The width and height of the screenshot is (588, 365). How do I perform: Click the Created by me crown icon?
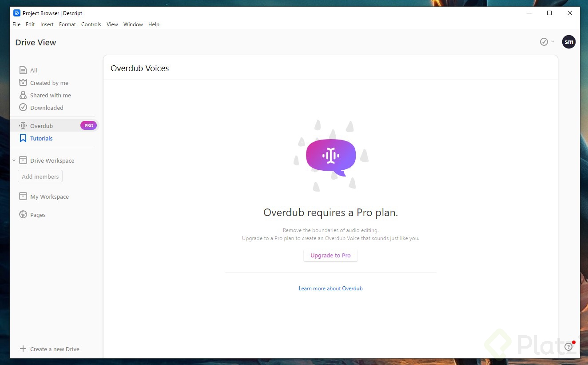pyautogui.click(x=23, y=82)
